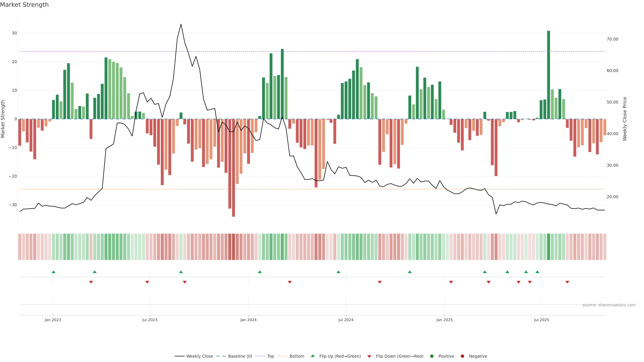The image size is (644, 362).
Task: Click the rightmost green flip-up triangle marker
Action: pos(537,272)
